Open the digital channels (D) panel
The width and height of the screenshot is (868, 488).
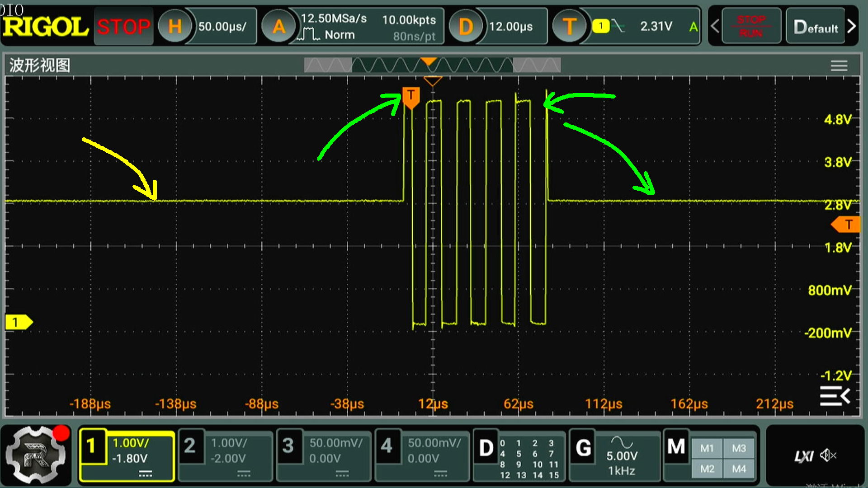point(486,448)
